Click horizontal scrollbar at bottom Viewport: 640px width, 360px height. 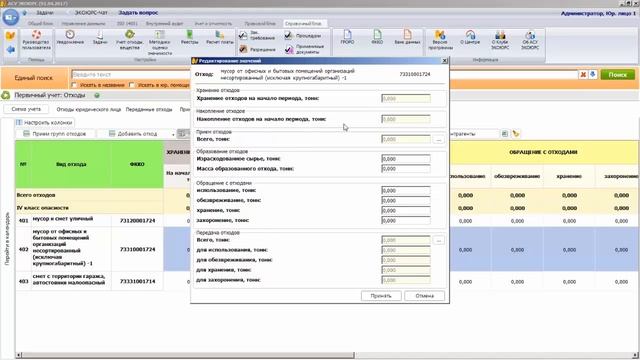(x=189, y=355)
